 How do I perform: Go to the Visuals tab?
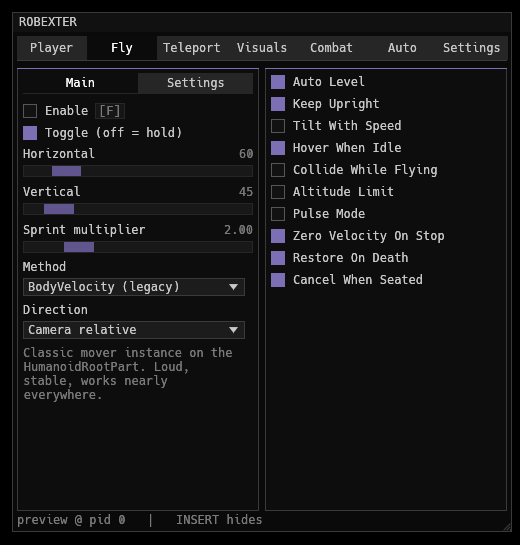262,48
